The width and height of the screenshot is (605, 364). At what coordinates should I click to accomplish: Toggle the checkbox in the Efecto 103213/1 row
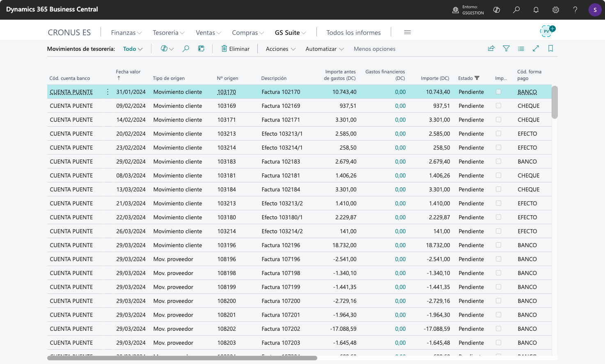[498, 134]
